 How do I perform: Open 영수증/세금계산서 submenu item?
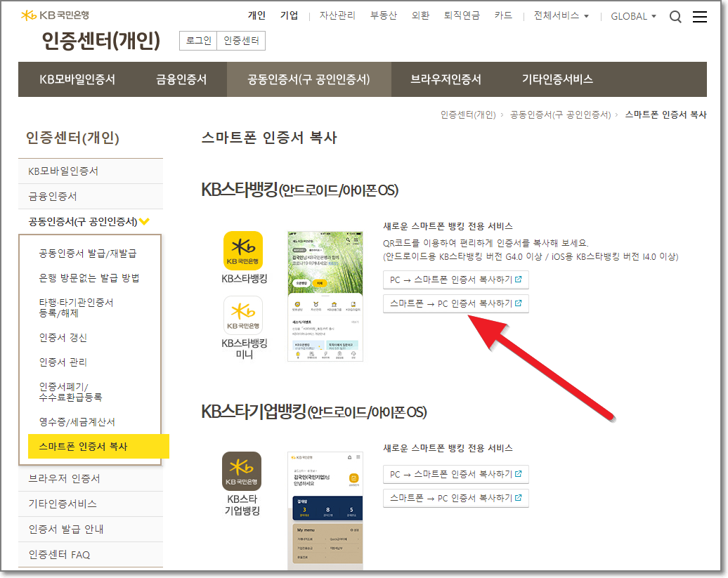pos(77,422)
